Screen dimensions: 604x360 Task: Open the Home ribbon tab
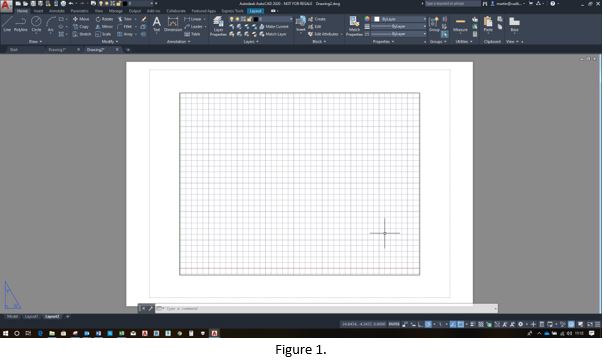click(22, 11)
